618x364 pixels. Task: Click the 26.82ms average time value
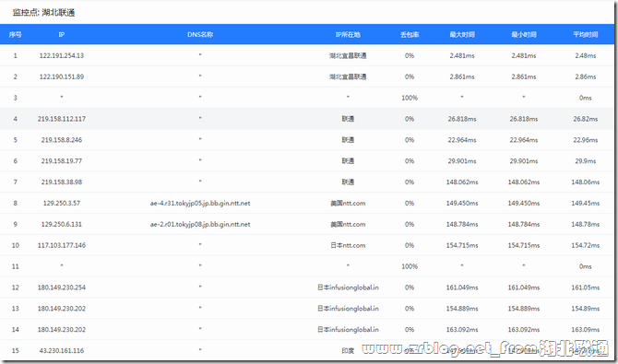click(x=586, y=119)
